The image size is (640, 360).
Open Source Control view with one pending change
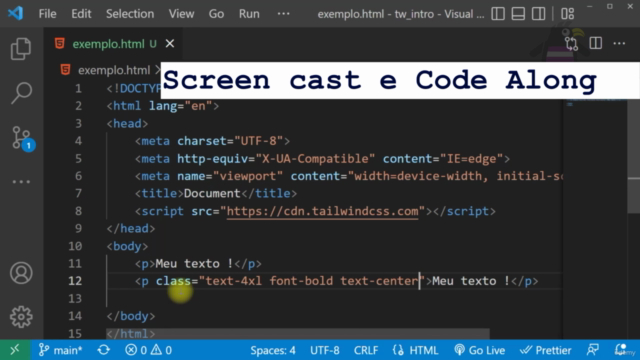(x=22, y=139)
